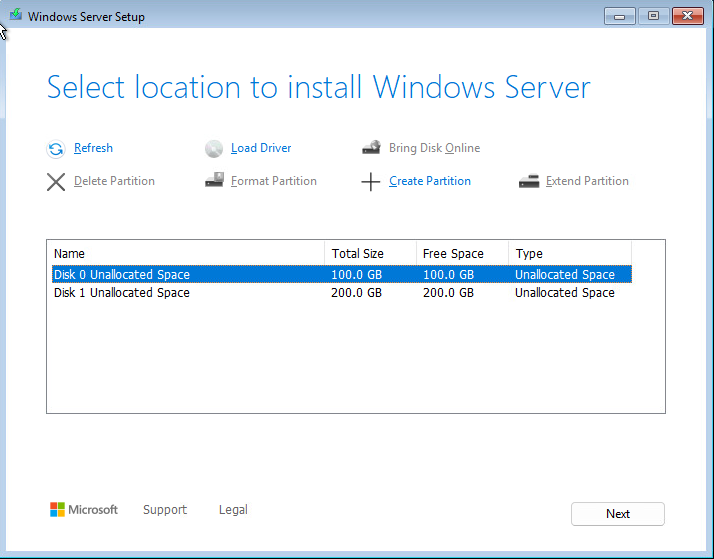Click the Total Size column header
714x559 pixels.
[370, 253]
